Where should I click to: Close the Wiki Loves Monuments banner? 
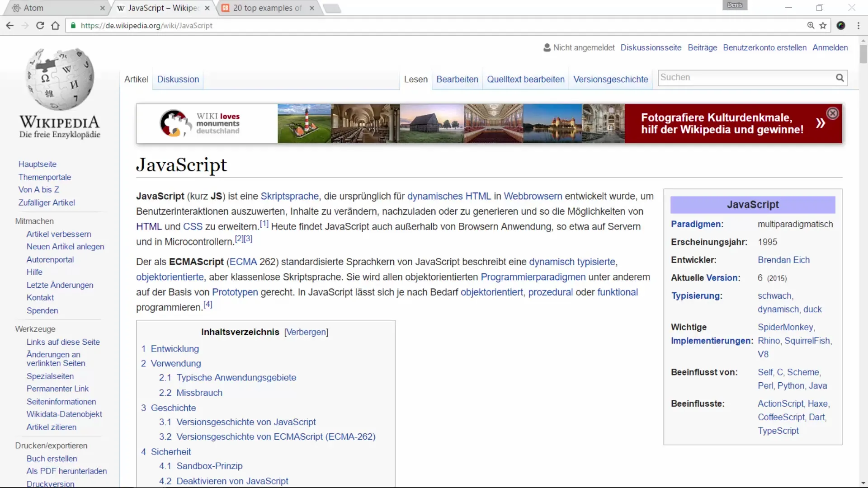pyautogui.click(x=833, y=113)
